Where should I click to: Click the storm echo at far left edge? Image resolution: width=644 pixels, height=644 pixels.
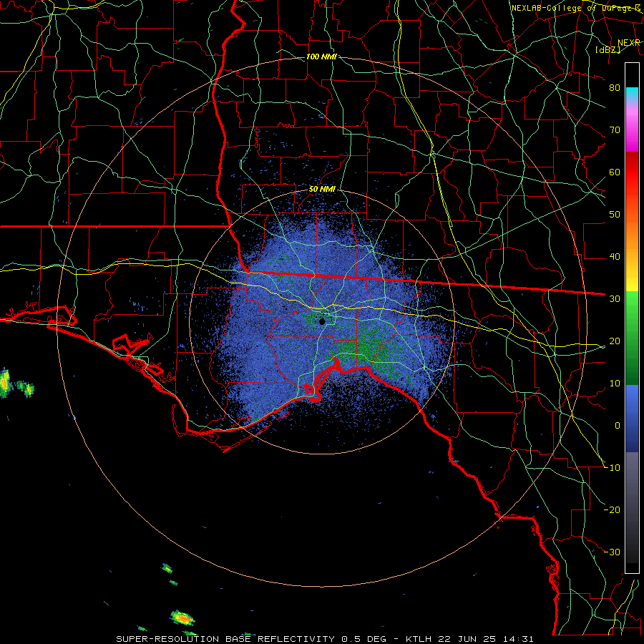pyautogui.click(x=4, y=382)
